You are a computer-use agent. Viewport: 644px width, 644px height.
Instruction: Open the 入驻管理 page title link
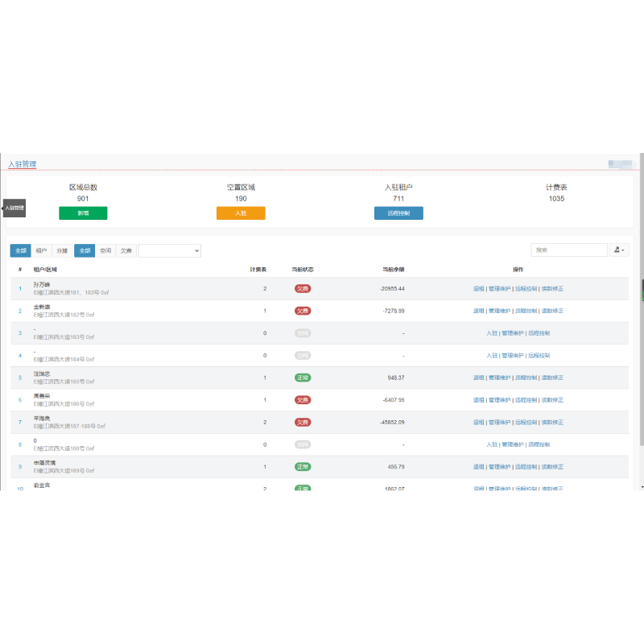(23, 164)
